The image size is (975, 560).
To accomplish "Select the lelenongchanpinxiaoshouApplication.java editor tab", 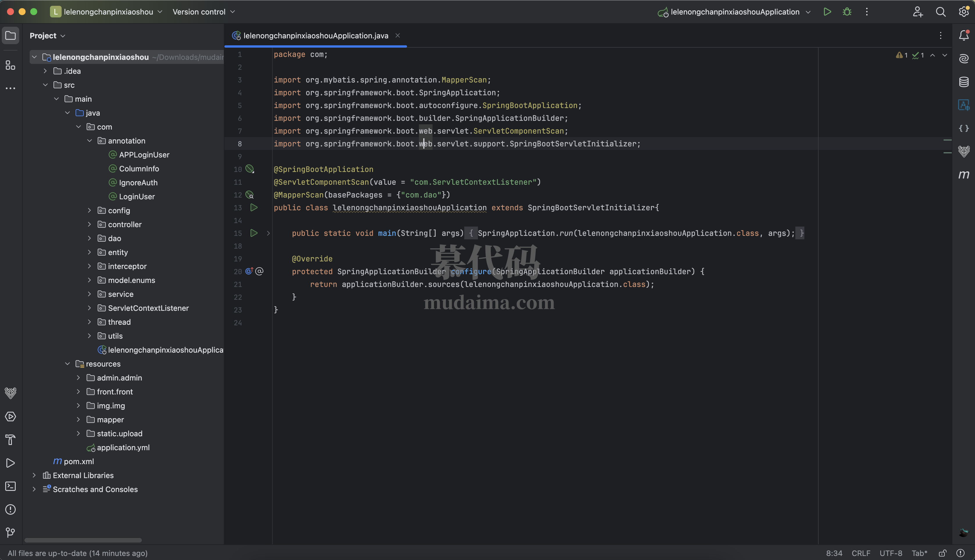I will 315,36.
